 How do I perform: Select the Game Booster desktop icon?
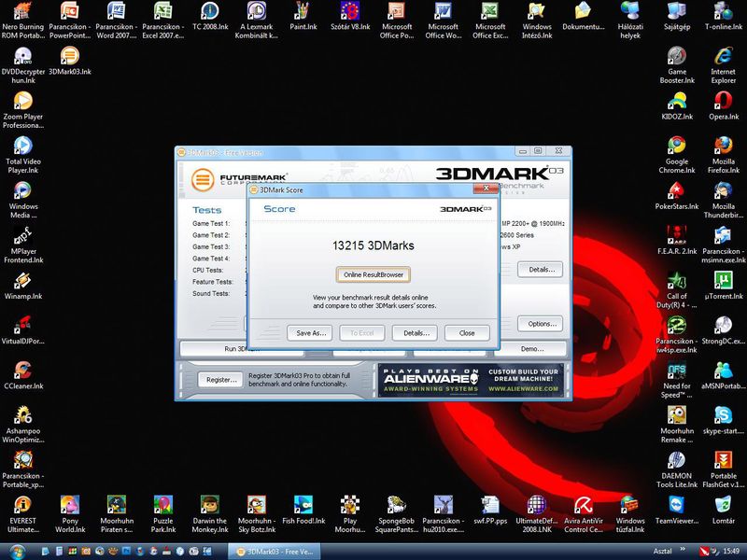coord(676,65)
